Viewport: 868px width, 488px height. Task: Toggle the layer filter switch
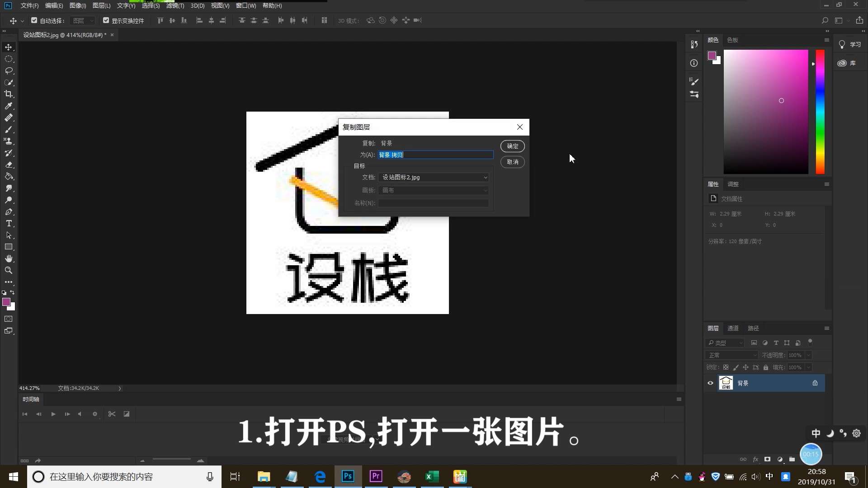click(810, 342)
